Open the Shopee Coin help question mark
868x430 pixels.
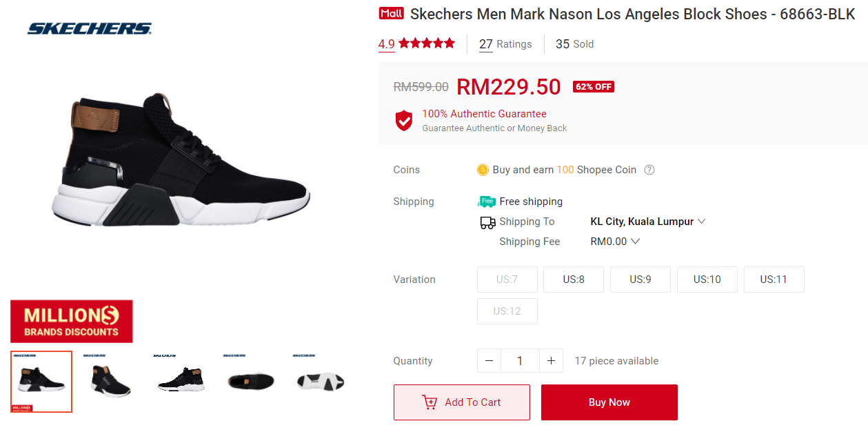[x=649, y=170]
